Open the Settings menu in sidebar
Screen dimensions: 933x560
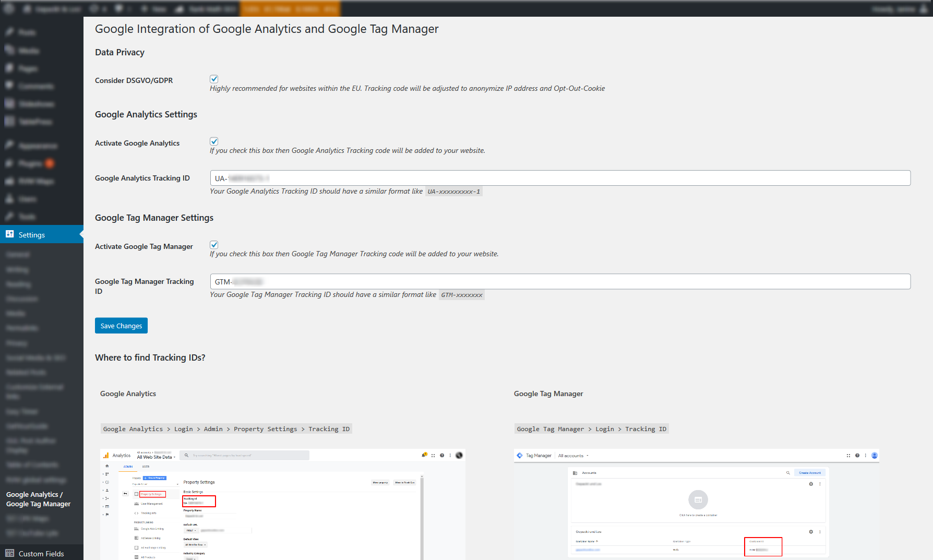(x=42, y=234)
